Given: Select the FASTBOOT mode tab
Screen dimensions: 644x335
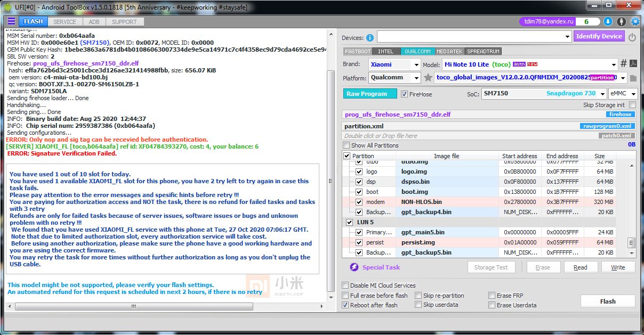Looking at the screenshot, I should point(357,52).
